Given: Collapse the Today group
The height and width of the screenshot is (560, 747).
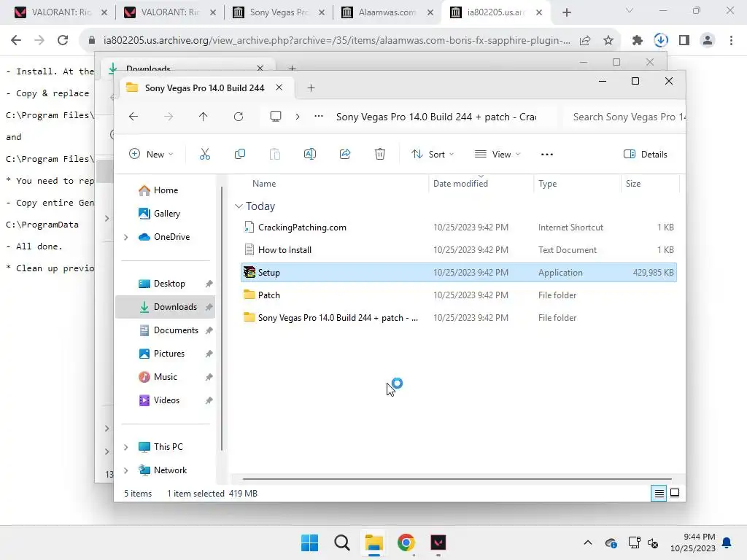Looking at the screenshot, I should point(239,206).
